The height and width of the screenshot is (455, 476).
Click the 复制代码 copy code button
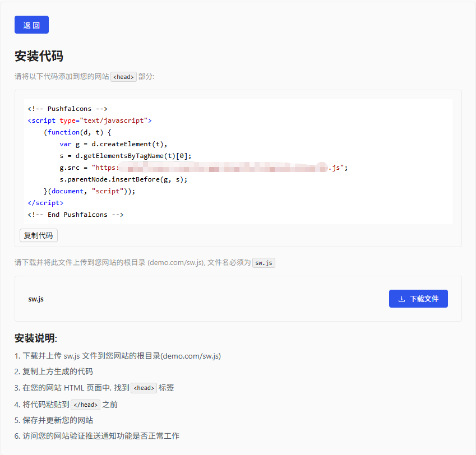pos(39,235)
